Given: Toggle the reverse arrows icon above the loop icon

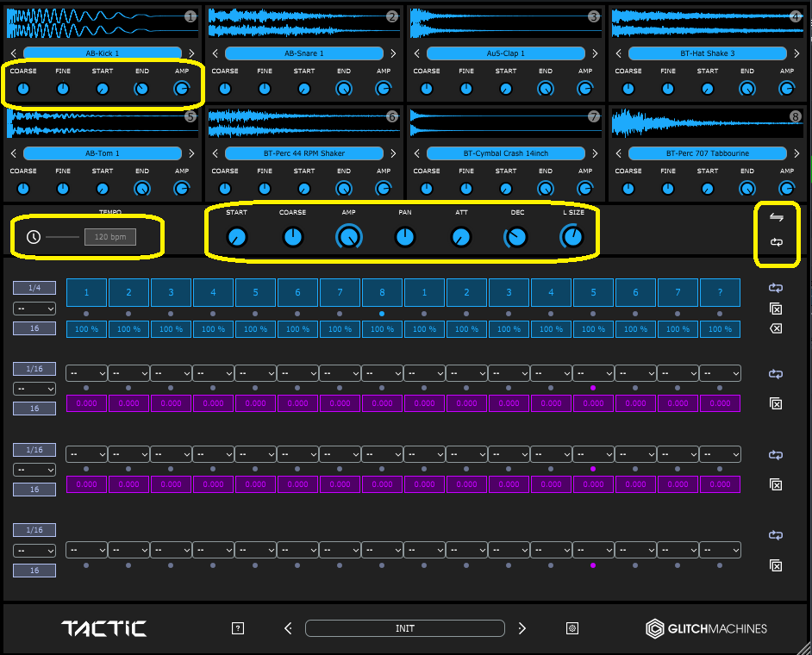Looking at the screenshot, I should tap(777, 217).
